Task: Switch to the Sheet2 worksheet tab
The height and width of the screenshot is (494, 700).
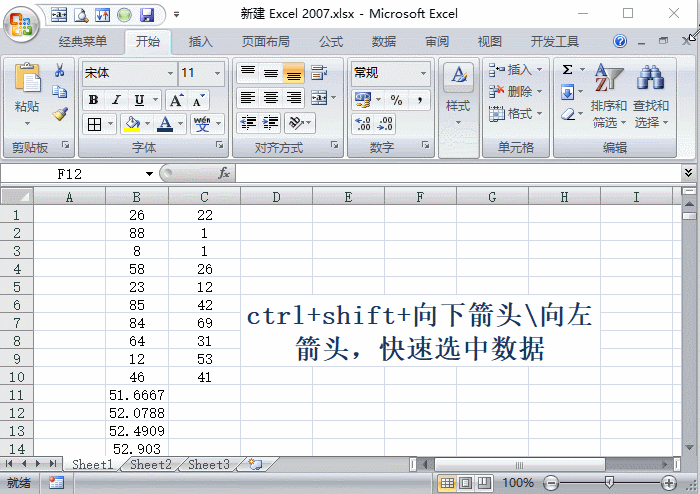Action: click(150, 465)
